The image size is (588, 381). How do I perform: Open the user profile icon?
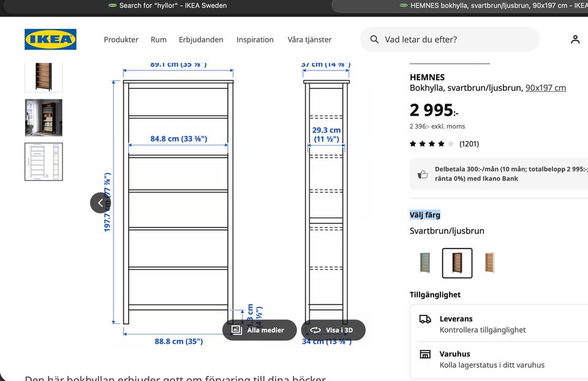coord(575,39)
